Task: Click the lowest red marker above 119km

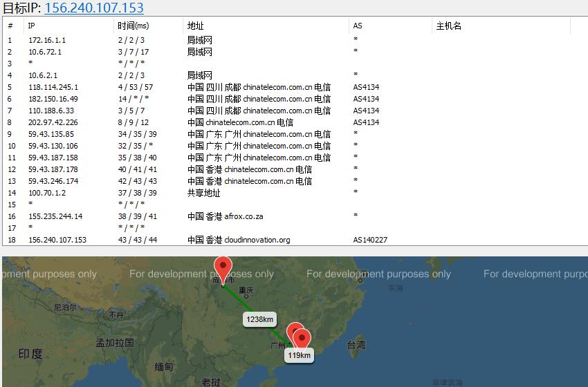Action: (302, 339)
